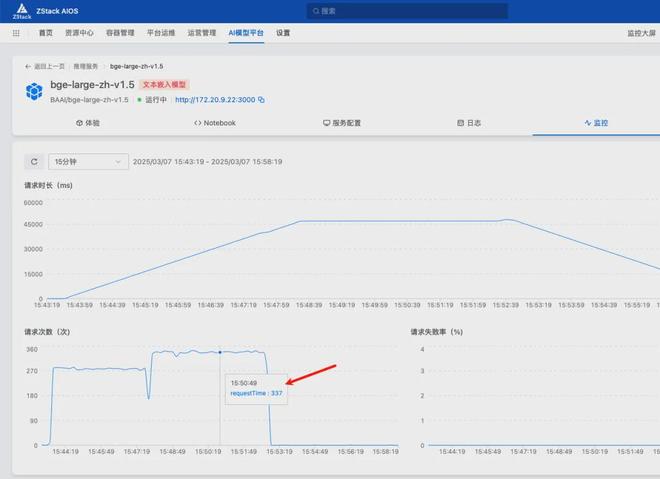The height and width of the screenshot is (479, 660).
Task: Switch to the 监控 tab
Action: [x=596, y=123]
